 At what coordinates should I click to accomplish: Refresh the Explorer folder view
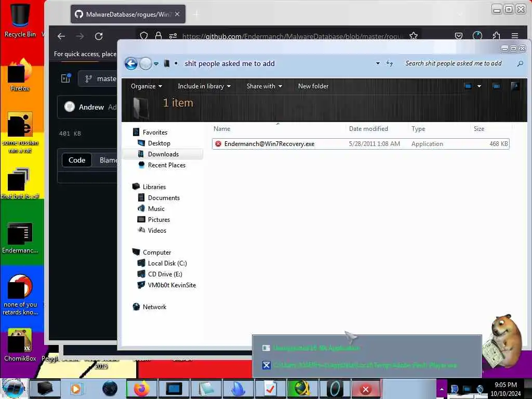coord(390,63)
